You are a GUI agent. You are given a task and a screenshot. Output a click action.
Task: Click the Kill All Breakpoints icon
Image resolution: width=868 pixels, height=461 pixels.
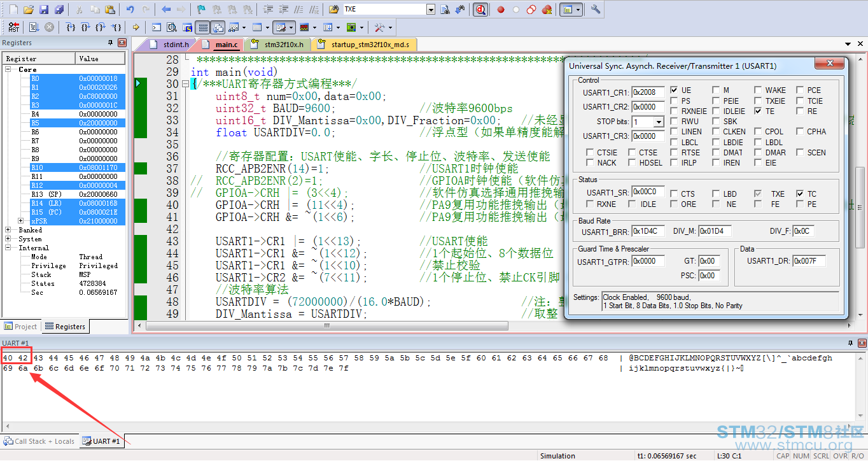tap(547, 10)
